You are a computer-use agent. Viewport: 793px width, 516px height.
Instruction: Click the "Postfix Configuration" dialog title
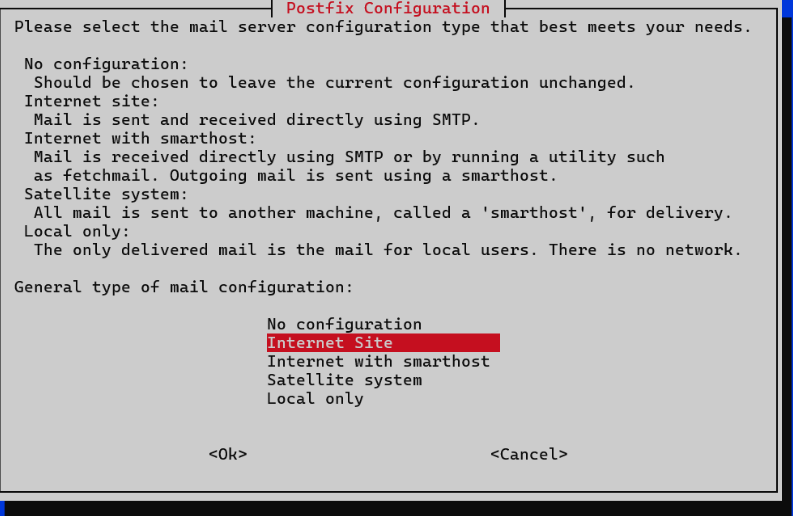point(388,8)
